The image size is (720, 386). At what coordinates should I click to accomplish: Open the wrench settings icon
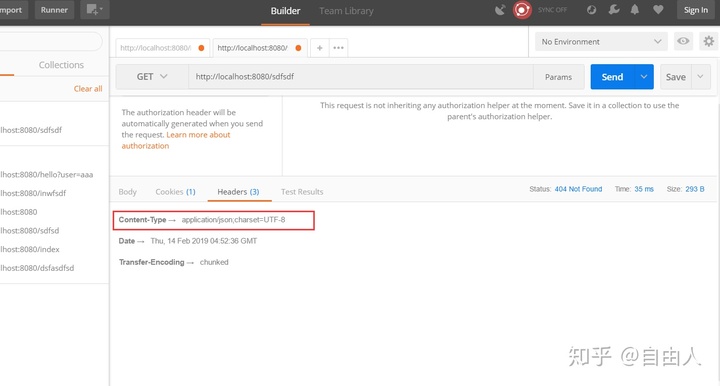click(x=613, y=10)
